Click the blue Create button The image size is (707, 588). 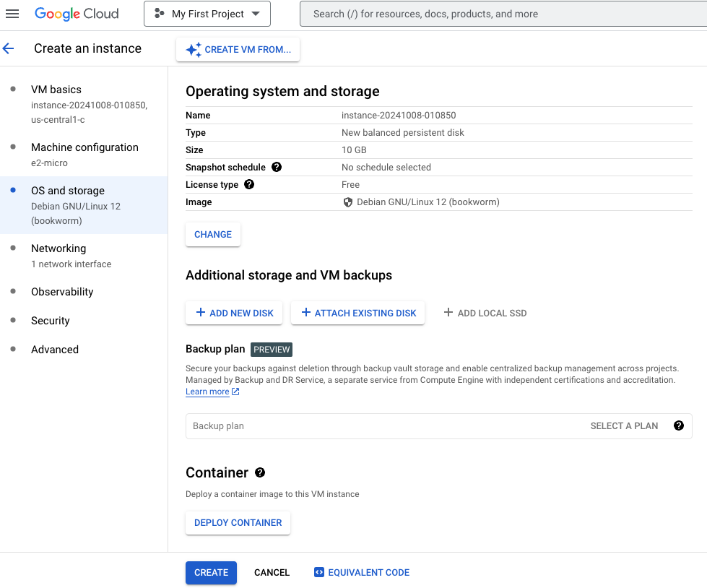click(x=211, y=573)
